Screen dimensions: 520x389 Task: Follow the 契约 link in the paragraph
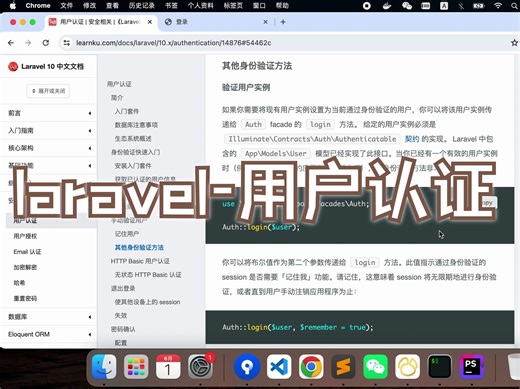point(412,139)
